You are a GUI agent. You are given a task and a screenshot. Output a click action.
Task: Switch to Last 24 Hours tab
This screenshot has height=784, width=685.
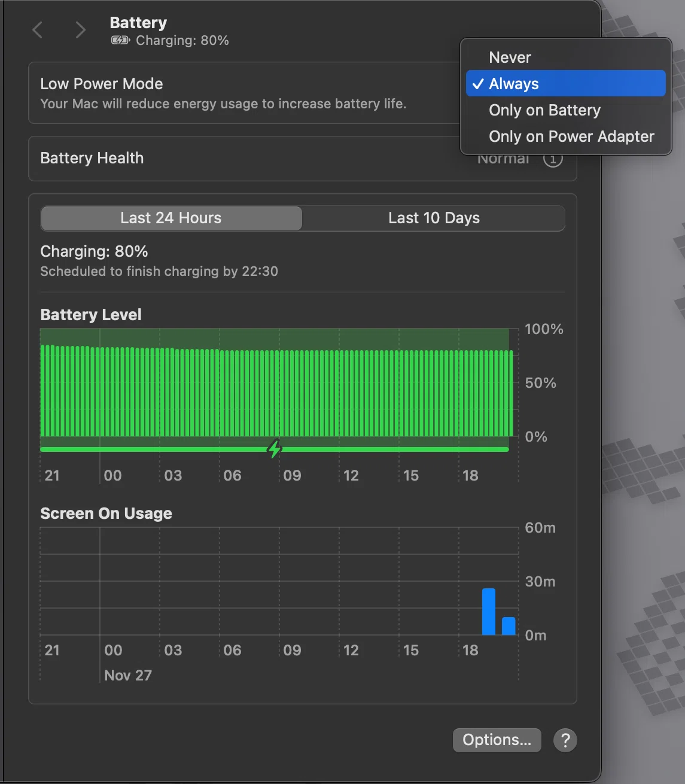(x=171, y=218)
